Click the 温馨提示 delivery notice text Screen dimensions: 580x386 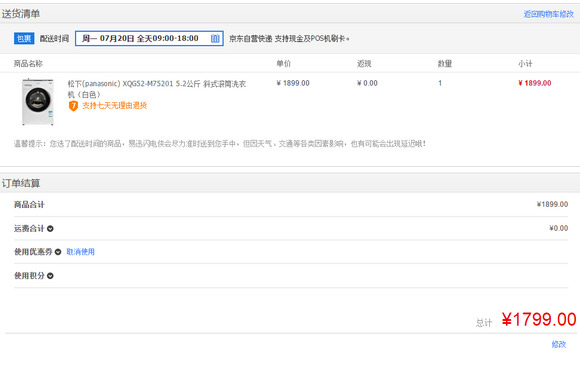click(220, 143)
